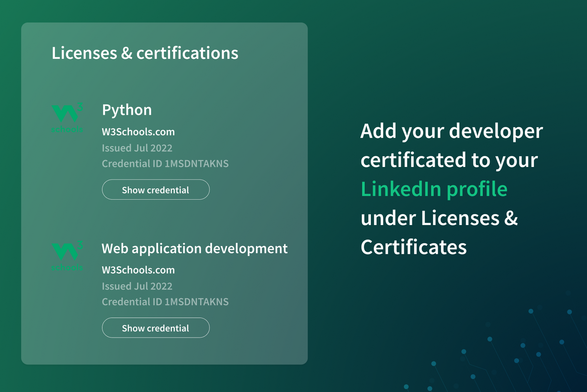Click the Python certification title
This screenshot has height=392, width=587.
[x=127, y=110]
